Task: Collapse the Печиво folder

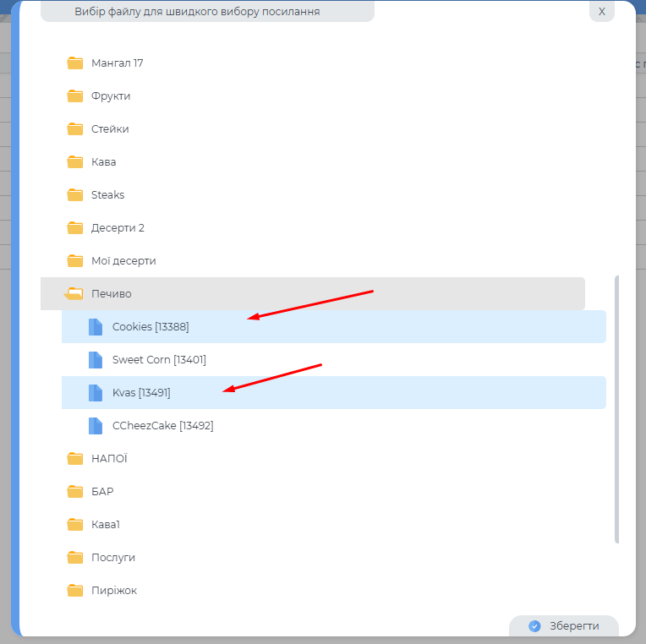Action: pyautogui.click(x=111, y=294)
